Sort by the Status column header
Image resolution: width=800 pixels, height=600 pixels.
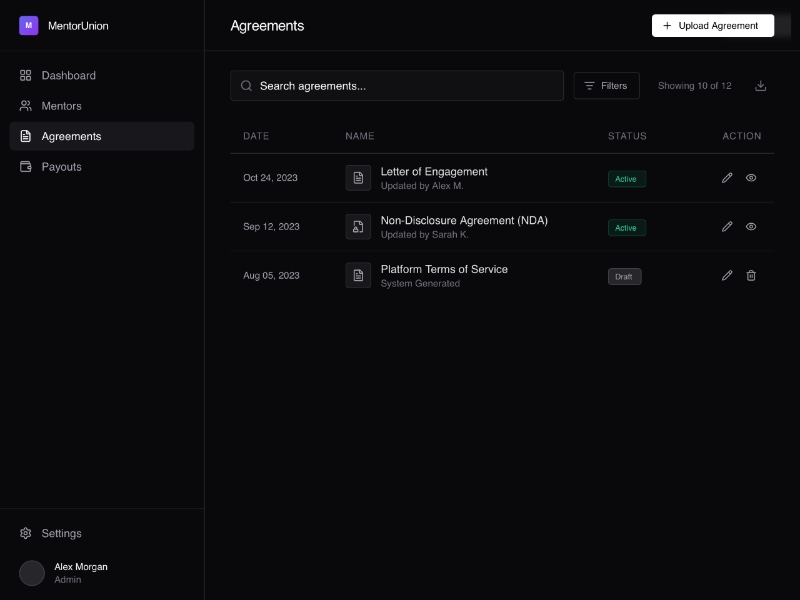[x=627, y=136]
